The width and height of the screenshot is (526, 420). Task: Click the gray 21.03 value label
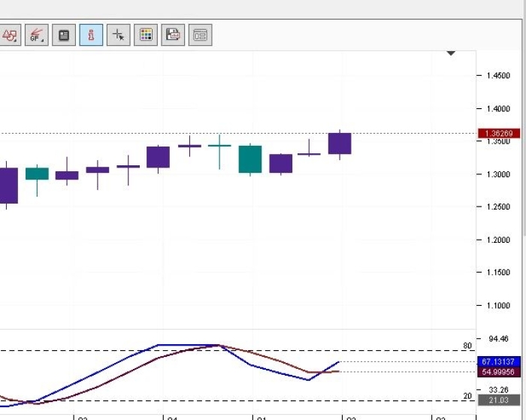499,400
